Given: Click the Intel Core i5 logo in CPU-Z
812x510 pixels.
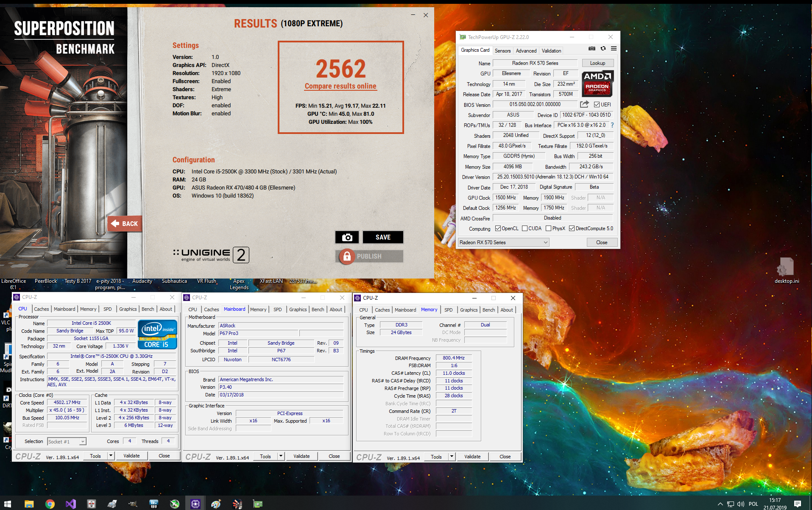Looking at the screenshot, I should point(157,334).
